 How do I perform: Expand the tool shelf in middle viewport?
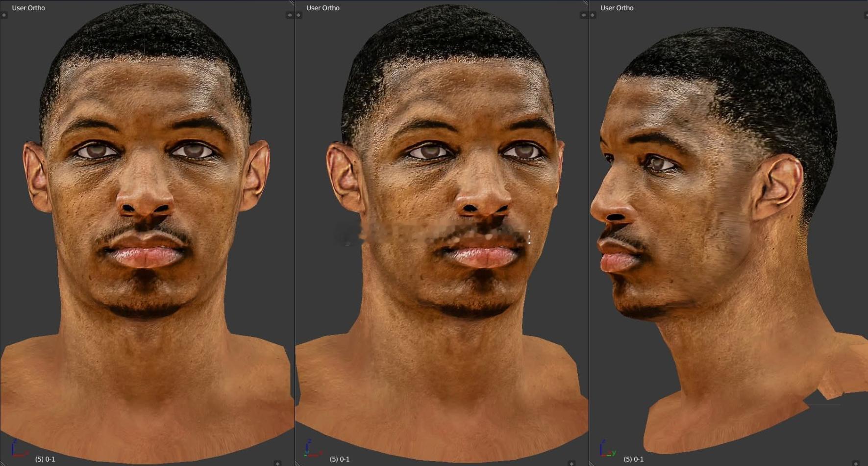point(298,15)
